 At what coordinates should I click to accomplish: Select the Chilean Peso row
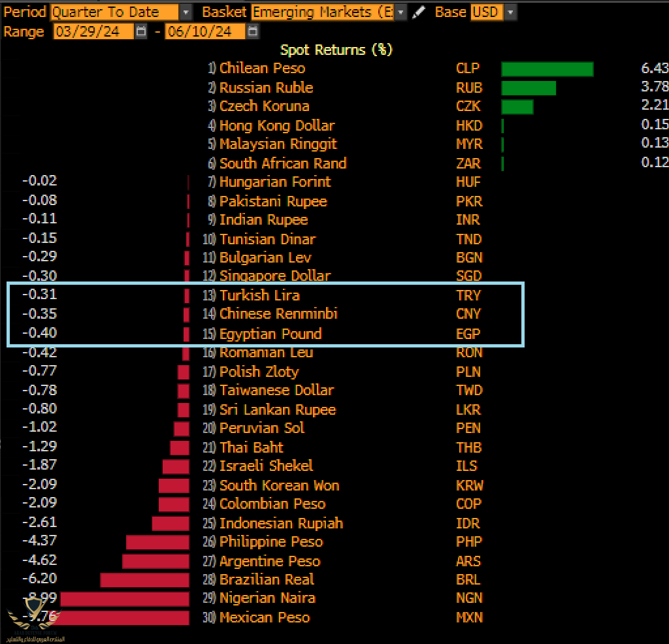coord(262,69)
